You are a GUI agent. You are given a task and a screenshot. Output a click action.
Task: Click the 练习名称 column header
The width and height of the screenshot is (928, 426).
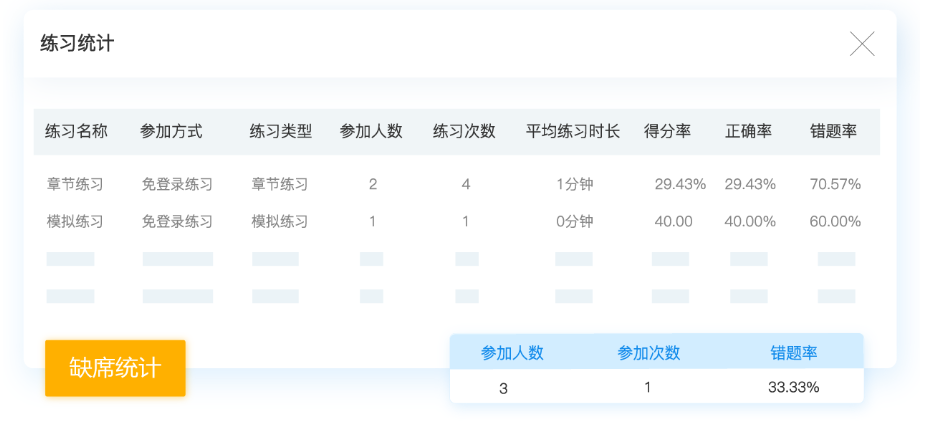click(76, 131)
